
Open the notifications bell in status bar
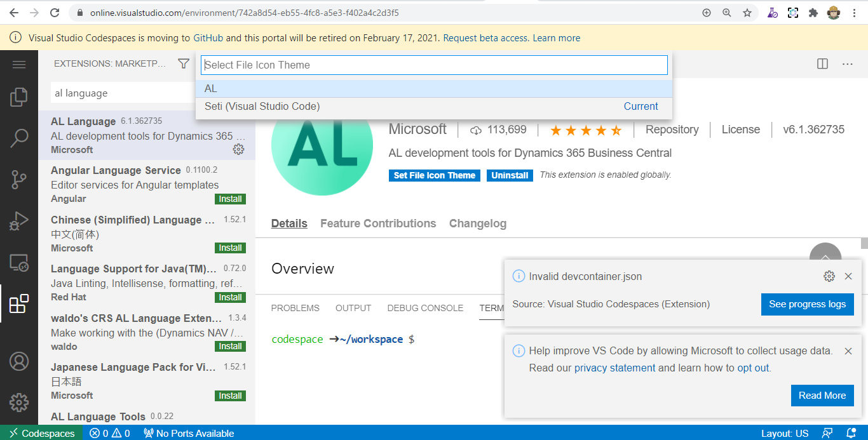tap(851, 433)
